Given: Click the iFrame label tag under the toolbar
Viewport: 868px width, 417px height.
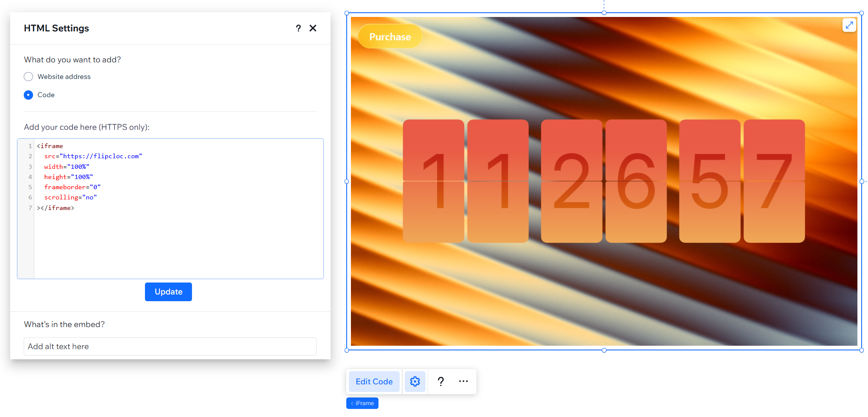Looking at the screenshot, I should click(x=364, y=403).
